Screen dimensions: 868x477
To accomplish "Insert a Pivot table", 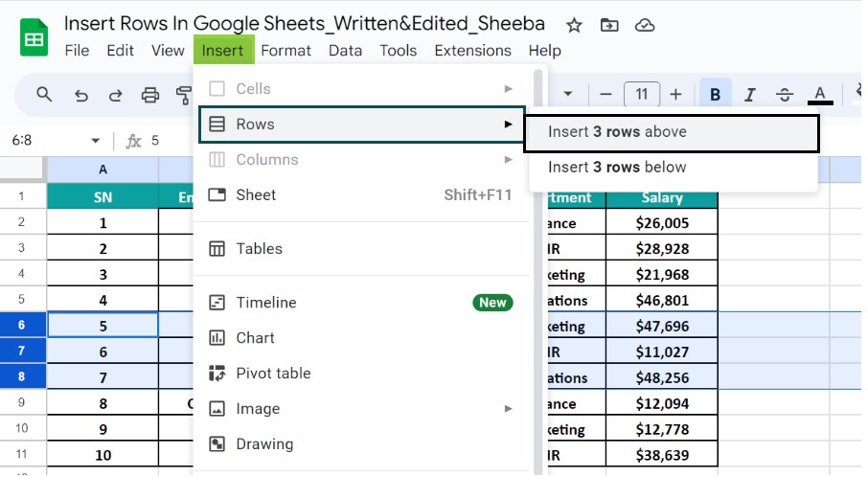I will click(361, 373).
